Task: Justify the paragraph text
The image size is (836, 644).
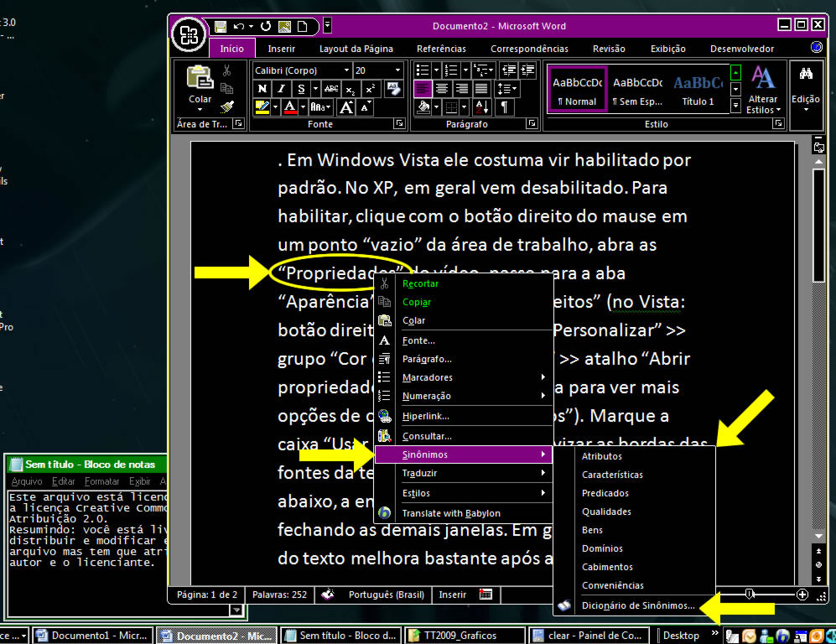Action: (x=481, y=89)
